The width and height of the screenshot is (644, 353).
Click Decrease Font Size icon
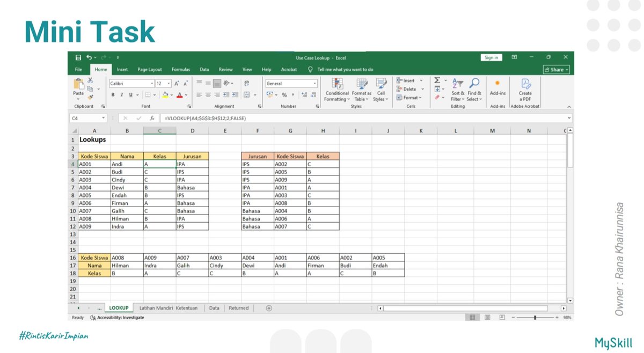pyautogui.click(x=186, y=84)
